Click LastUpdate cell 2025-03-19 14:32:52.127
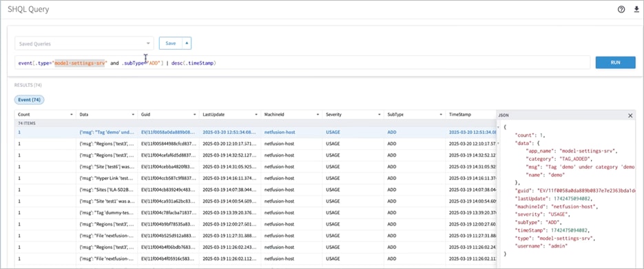The height and width of the screenshot is (269, 644). pyautogui.click(x=230, y=155)
